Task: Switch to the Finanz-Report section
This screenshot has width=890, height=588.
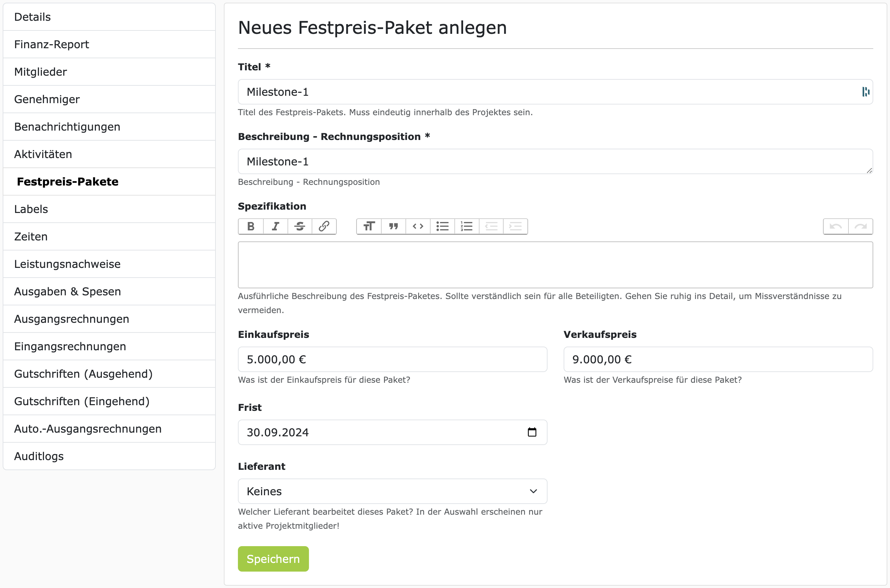Action: [51, 44]
